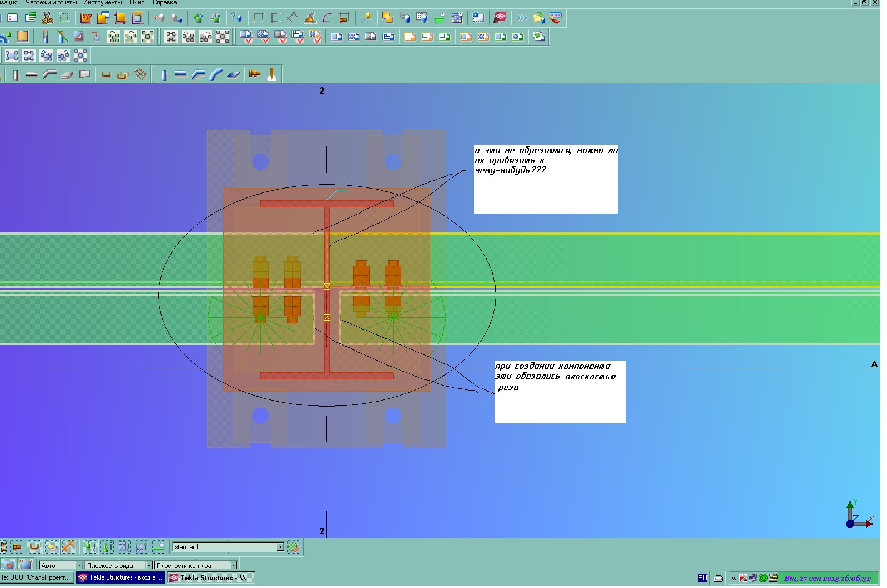Image resolution: width=887 pixels, height=588 pixels.
Task: Click the inquire object question-mark icon
Action: (x=236, y=18)
